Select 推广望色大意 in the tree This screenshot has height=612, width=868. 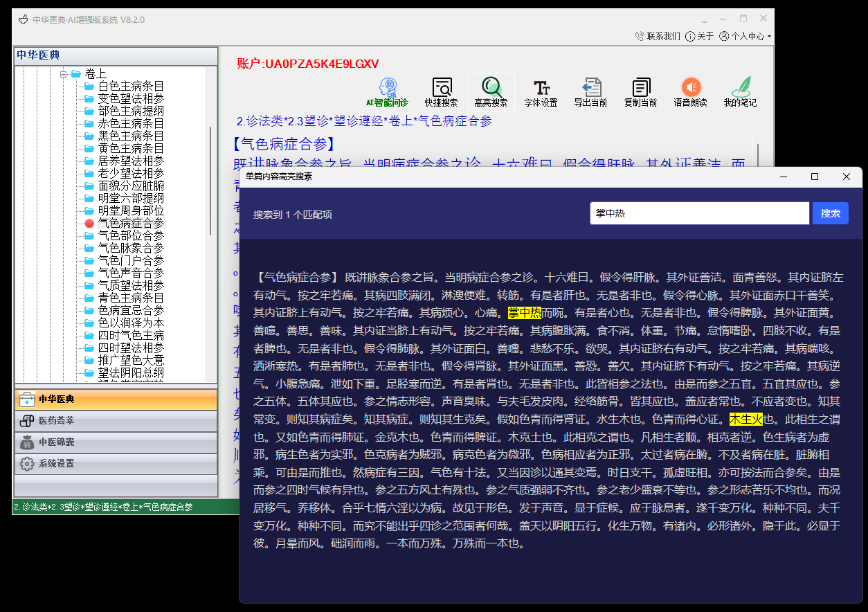coord(131,360)
